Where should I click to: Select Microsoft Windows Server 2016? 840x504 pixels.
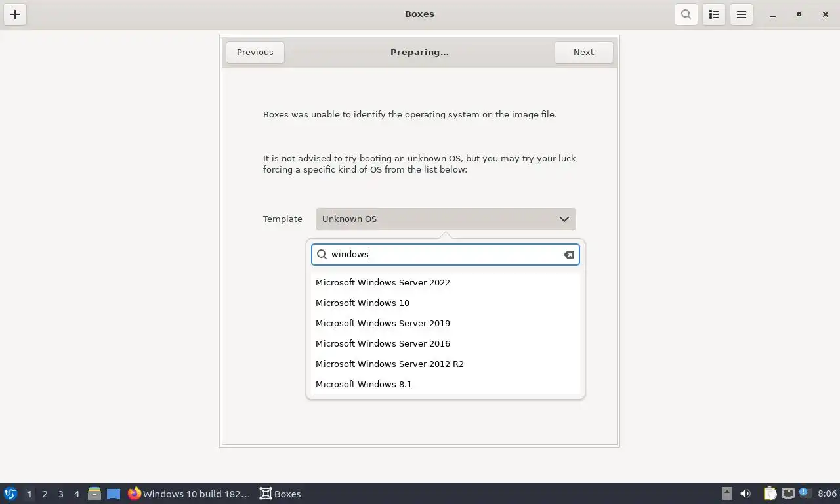446,343
